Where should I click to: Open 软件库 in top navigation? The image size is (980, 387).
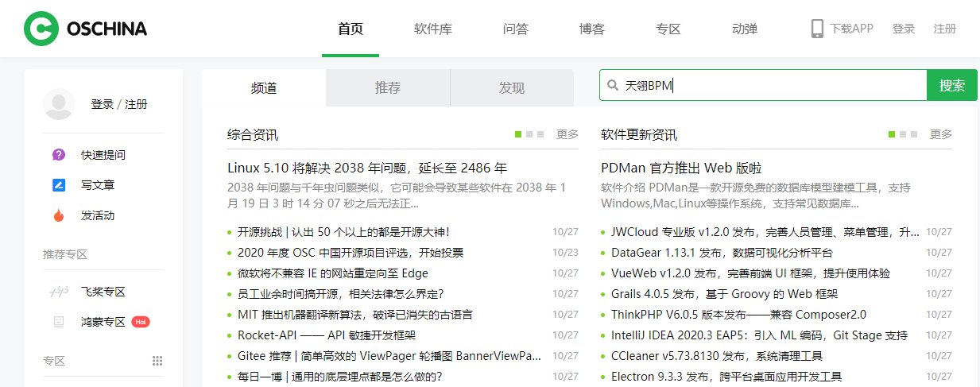[433, 29]
